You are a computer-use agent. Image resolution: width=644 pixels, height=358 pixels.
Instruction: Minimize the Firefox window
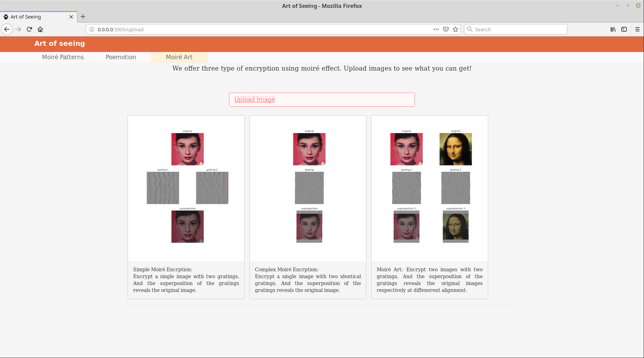pyautogui.click(x=618, y=6)
